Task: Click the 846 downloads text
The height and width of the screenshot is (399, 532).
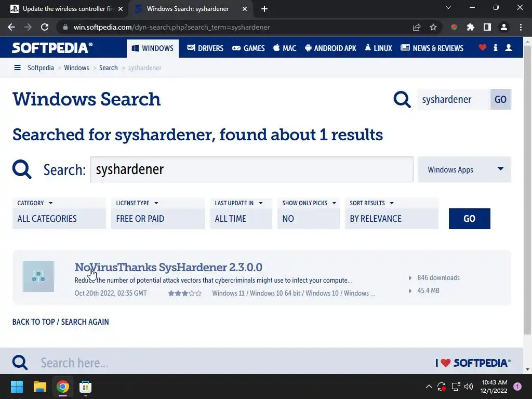Action: (x=438, y=277)
